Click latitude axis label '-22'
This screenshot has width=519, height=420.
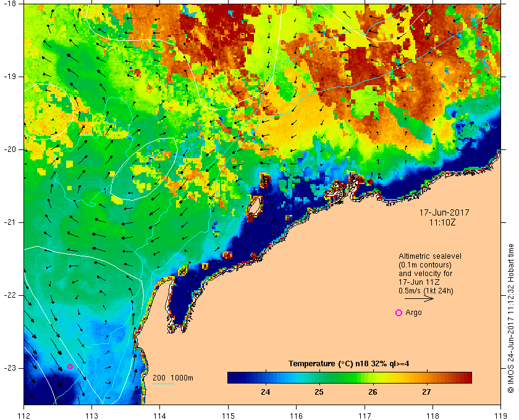[x=9, y=295]
